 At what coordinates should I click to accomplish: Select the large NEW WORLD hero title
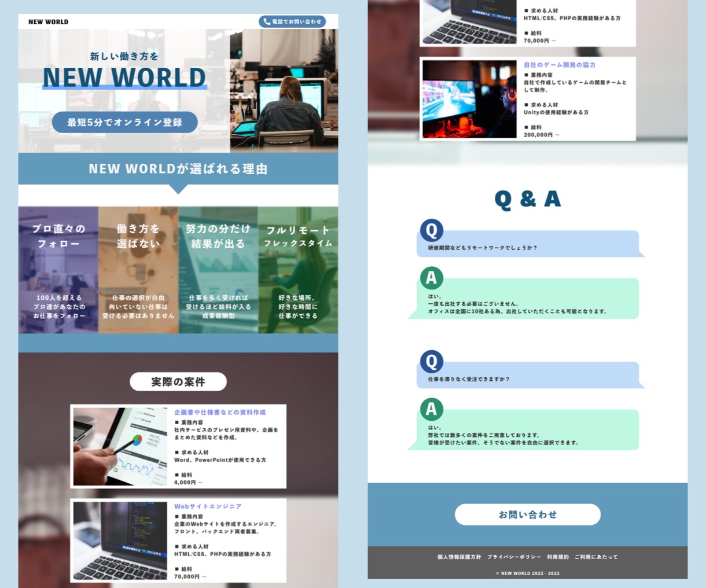[124, 78]
